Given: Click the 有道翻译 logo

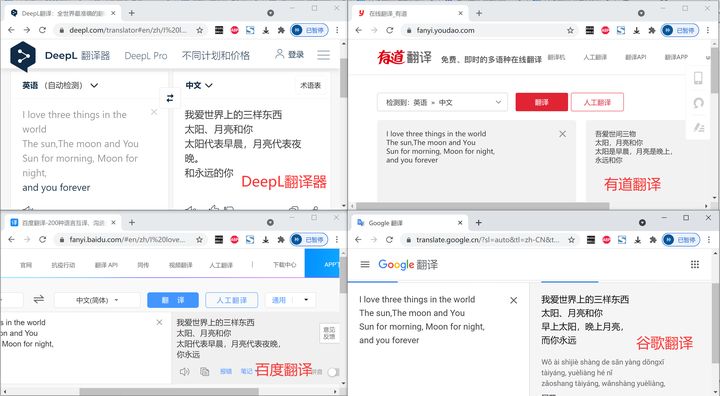Looking at the screenshot, I should (405, 57).
